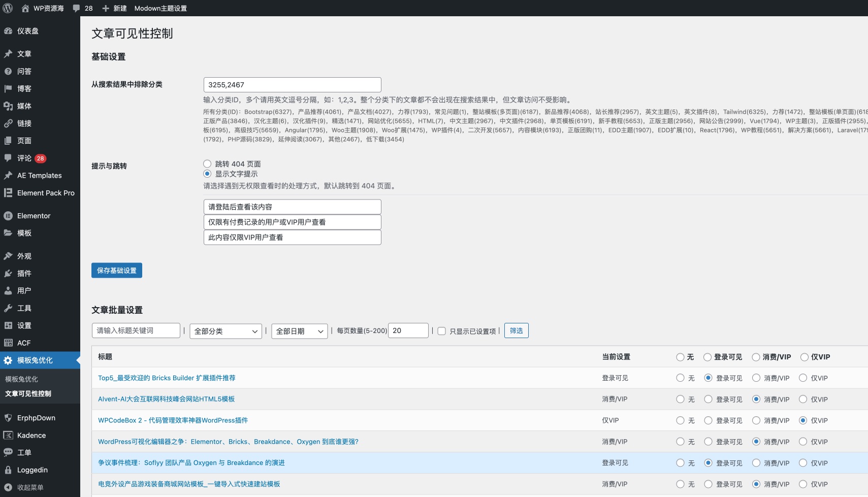Open the comments bubble icon in admin bar
The image size is (868, 497).
coord(76,8)
